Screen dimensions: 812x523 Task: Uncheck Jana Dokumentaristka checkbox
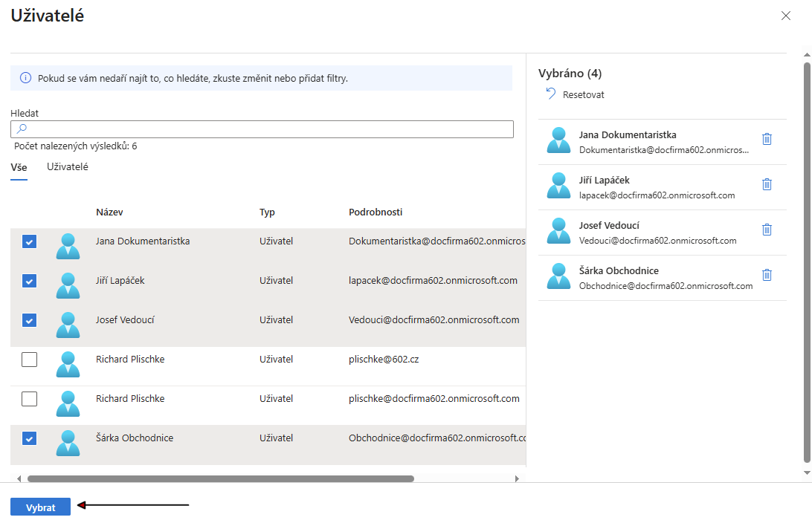[x=29, y=241]
